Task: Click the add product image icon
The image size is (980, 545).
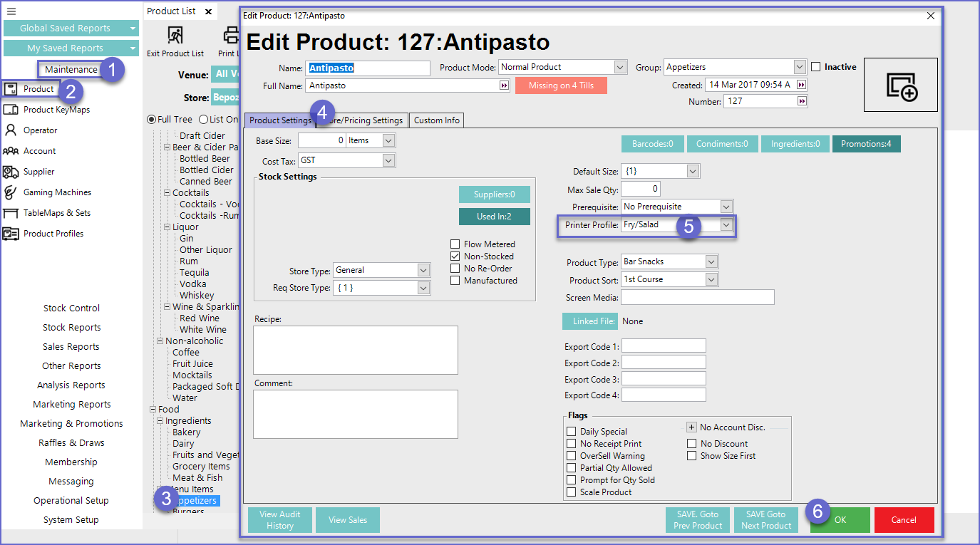Action: [901, 85]
